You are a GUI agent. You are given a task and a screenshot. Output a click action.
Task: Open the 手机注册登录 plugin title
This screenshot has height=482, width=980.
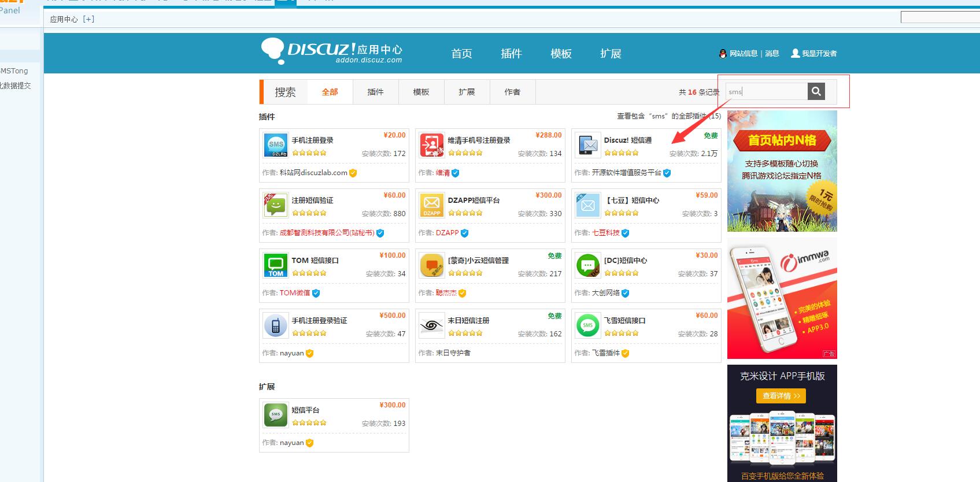(312, 140)
